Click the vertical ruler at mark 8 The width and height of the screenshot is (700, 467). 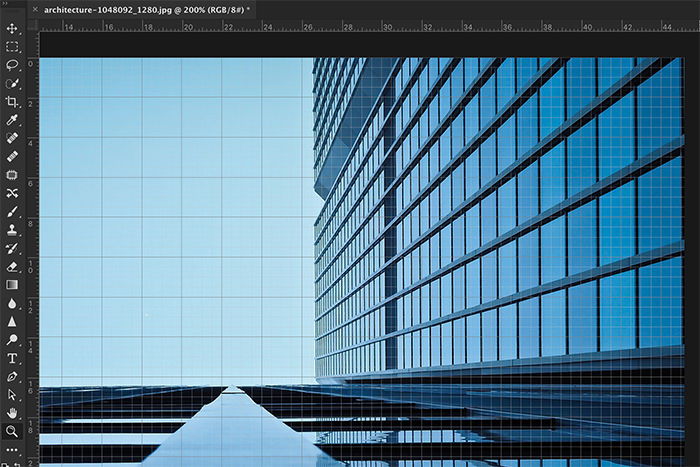coord(30,223)
